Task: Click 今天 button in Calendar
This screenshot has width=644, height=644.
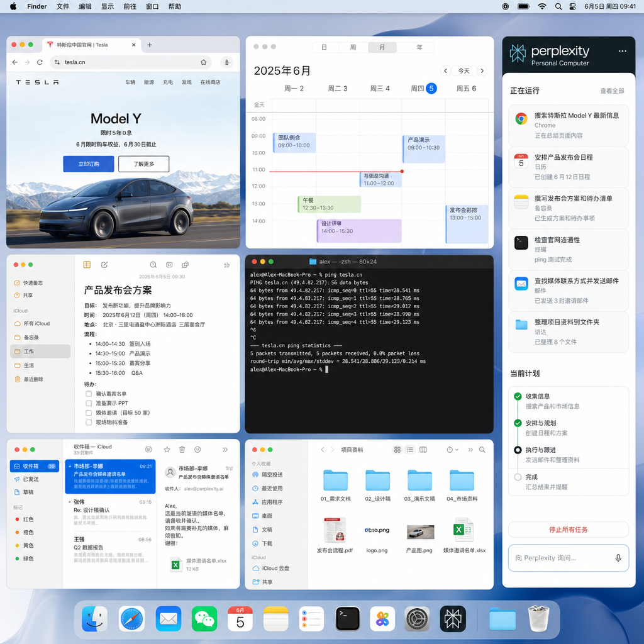Action: (464, 70)
